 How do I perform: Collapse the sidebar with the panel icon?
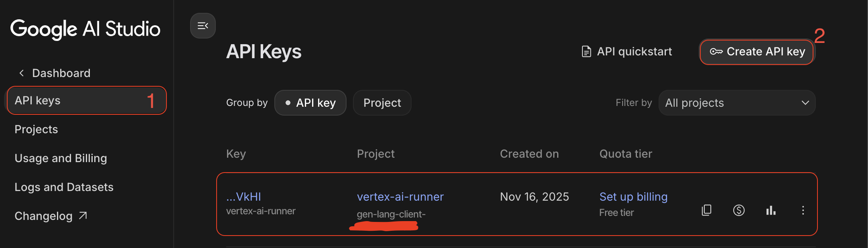203,25
